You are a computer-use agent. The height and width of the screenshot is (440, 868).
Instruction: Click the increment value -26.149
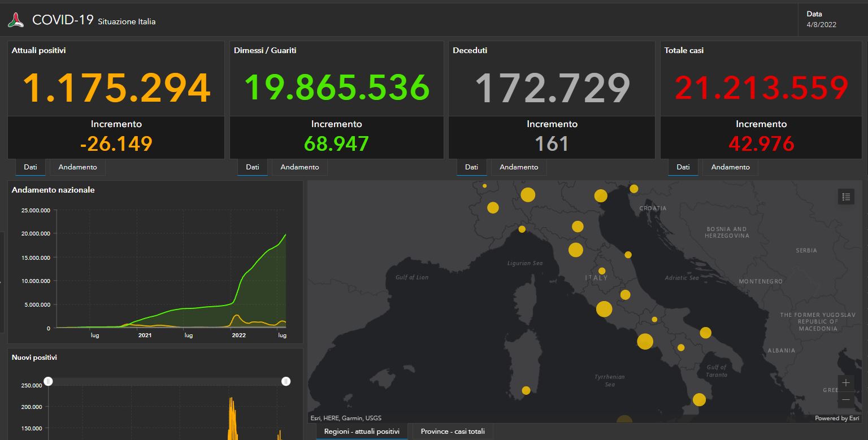tap(116, 143)
